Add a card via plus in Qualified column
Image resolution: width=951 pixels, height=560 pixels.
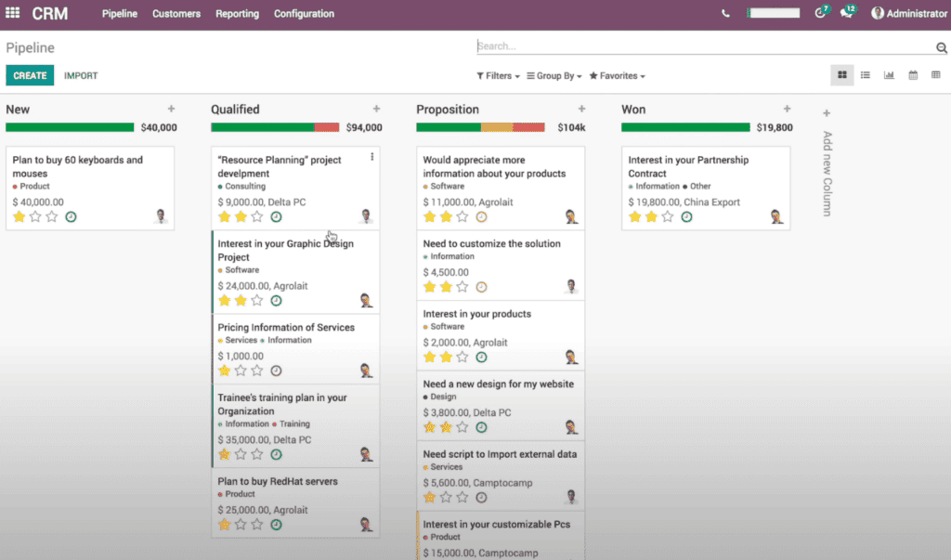[x=376, y=109]
